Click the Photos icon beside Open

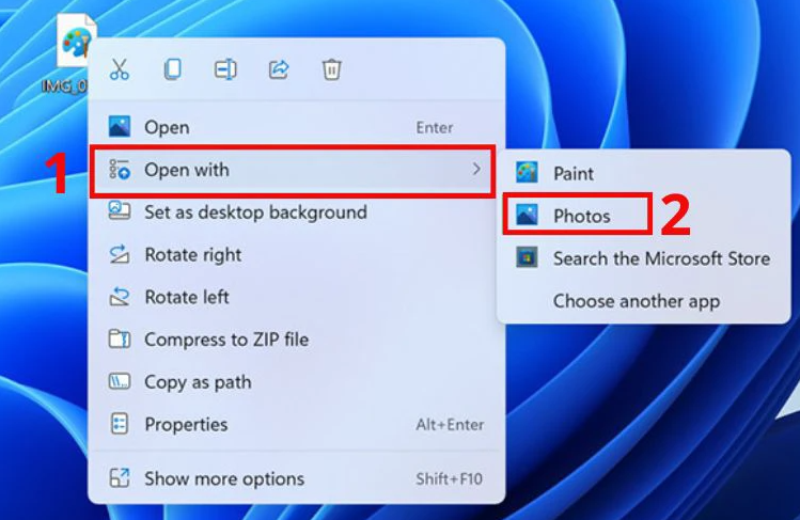coord(119,127)
